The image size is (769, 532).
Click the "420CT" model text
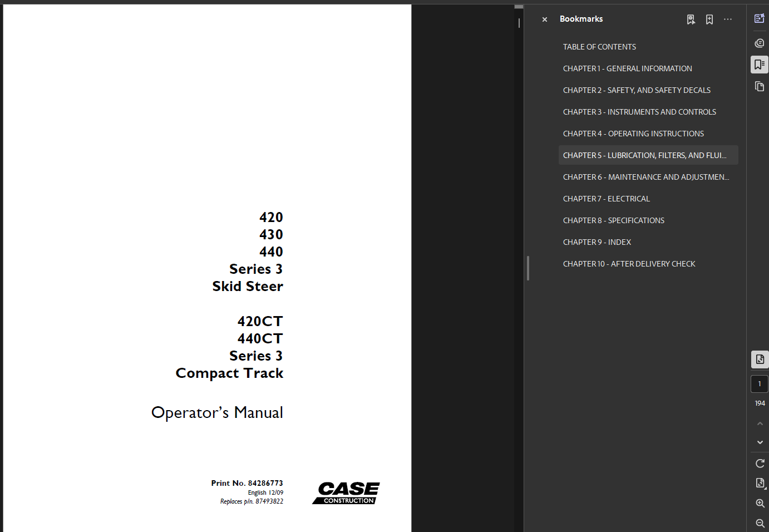(x=260, y=321)
